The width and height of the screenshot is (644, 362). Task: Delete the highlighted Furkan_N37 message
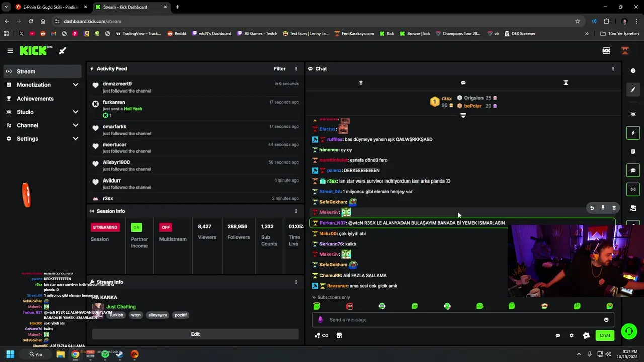[614, 208]
